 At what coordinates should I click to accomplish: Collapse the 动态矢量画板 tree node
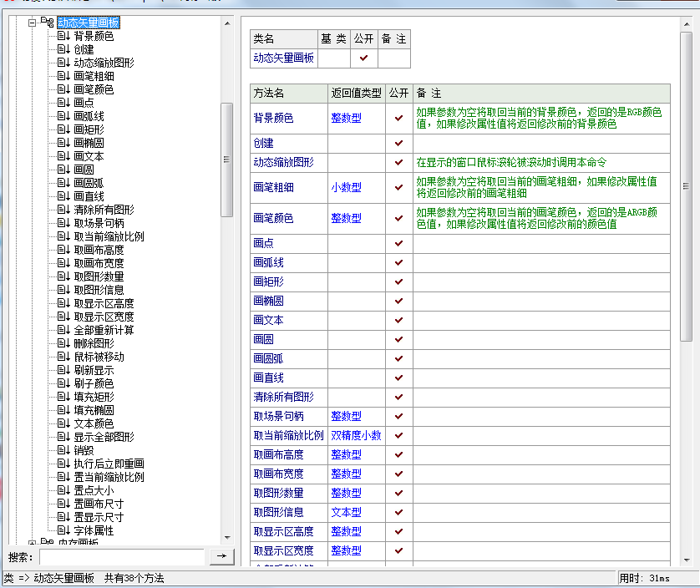pos(32,23)
